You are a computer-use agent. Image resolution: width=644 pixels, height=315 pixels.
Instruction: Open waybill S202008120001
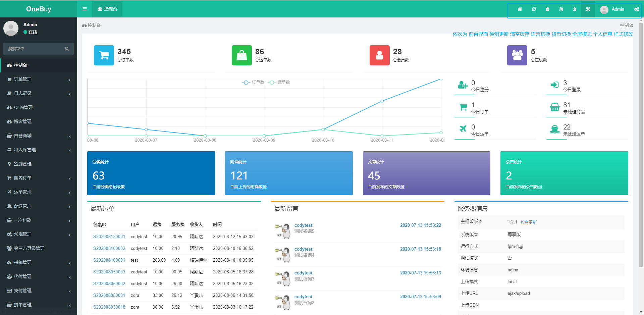coord(109,237)
